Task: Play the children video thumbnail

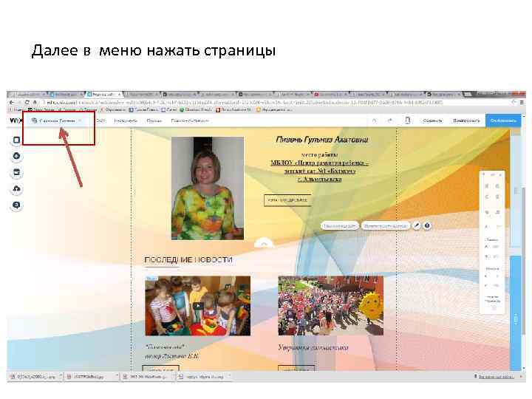Action: [198, 306]
